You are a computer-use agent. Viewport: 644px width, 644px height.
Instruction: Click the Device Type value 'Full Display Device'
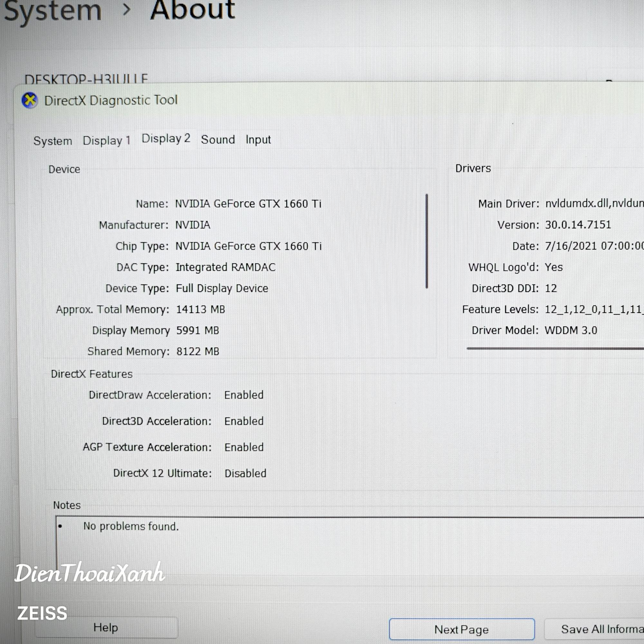(222, 288)
